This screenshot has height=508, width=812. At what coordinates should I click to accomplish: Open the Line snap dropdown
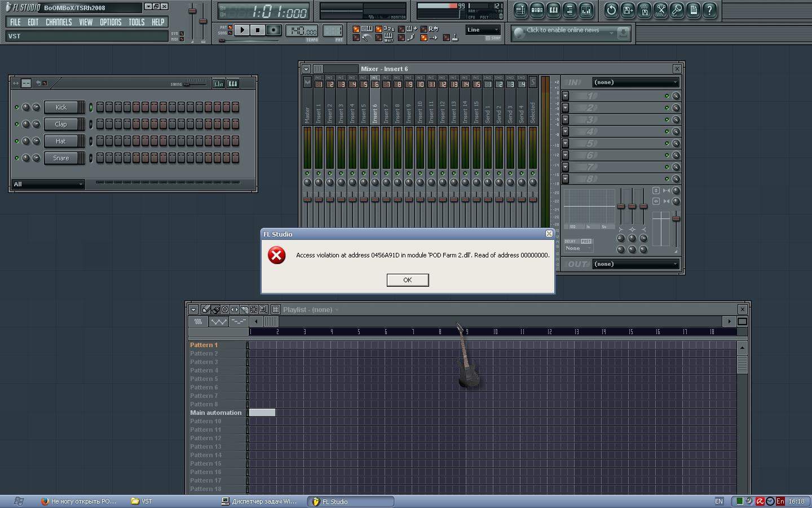pyautogui.click(x=483, y=30)
